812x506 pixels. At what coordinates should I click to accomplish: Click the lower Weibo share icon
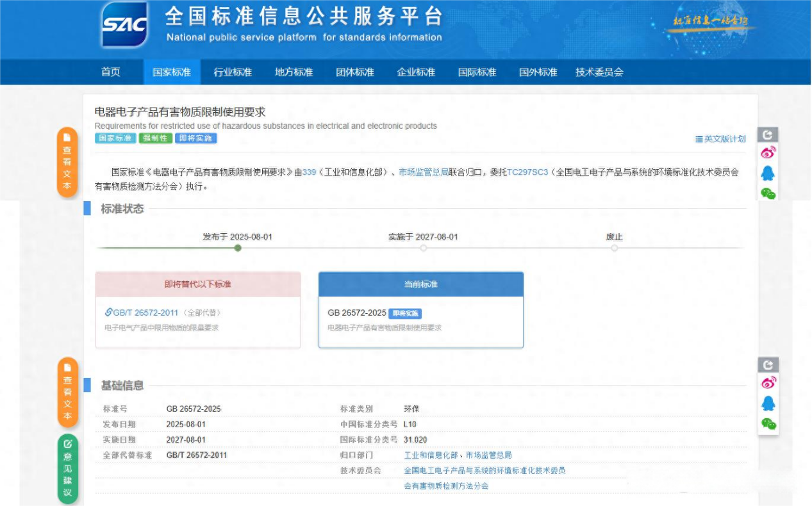coord(768,383)
